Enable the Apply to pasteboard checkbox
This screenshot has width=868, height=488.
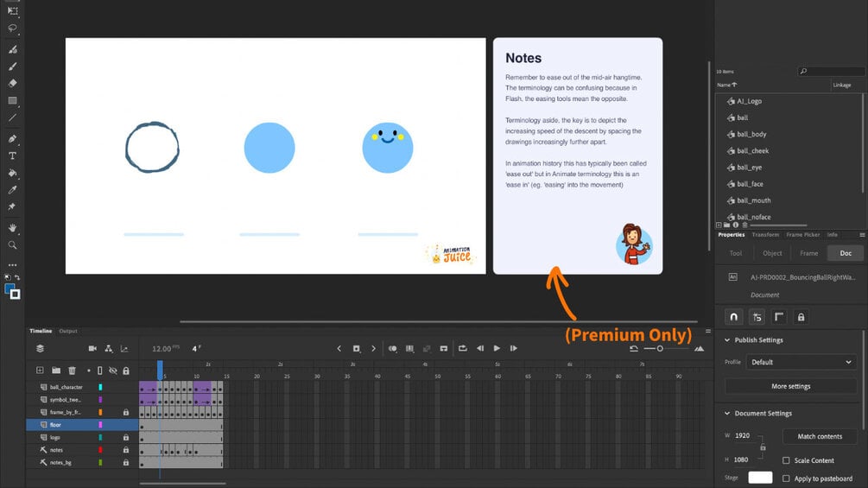pos(786,478)
